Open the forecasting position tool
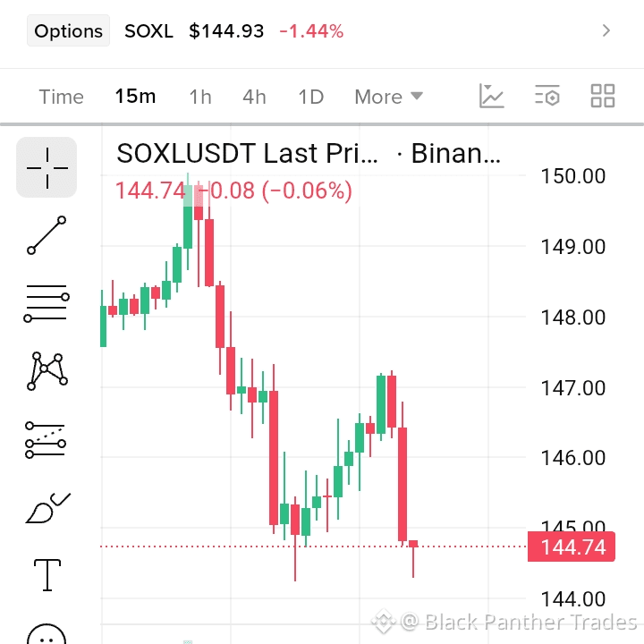Screen dimensions: 644x644 click(46, 440)
